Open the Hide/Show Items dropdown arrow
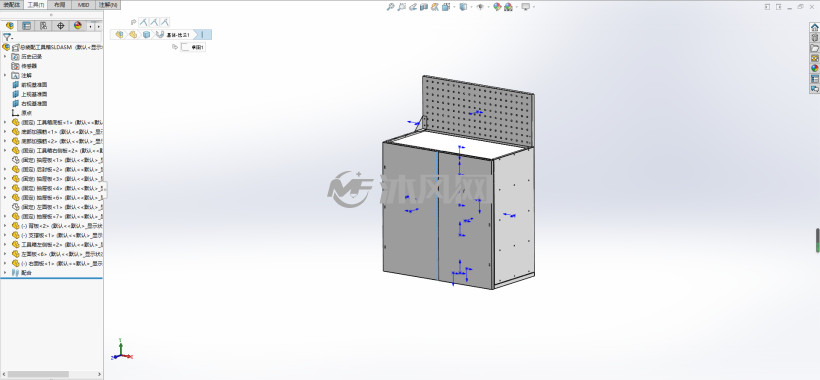Viewport: 820px width, 380px height. 488,7
